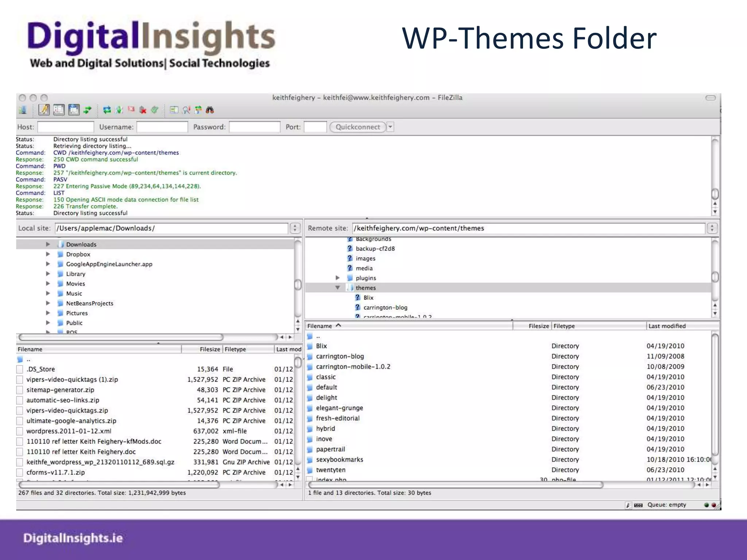Viewport: 747px width, 560px height.
Task: Sort remote list by Filesize column header
Action: (x=532, y=326)
